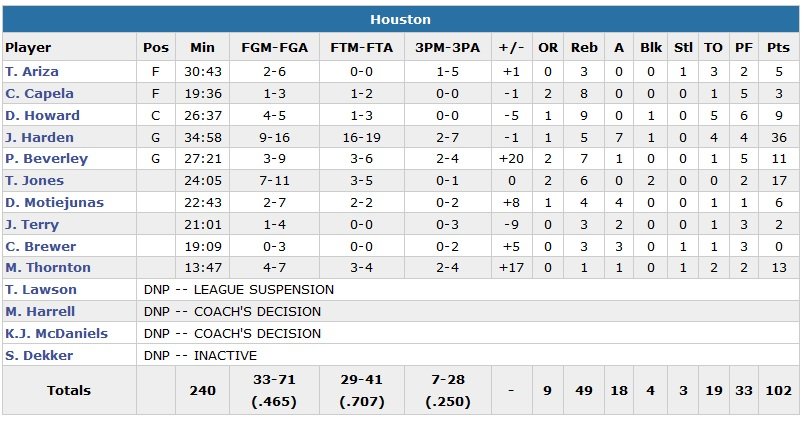This screenshot has width=804, height=424.
Task: Select the FGM-FGA column header
Action: tap(270, 47)
